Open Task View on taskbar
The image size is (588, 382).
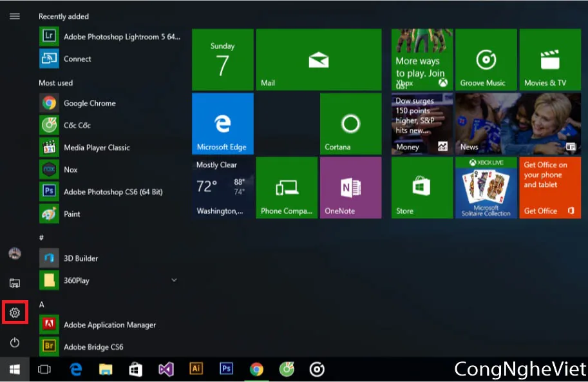[x=44, y=369]
